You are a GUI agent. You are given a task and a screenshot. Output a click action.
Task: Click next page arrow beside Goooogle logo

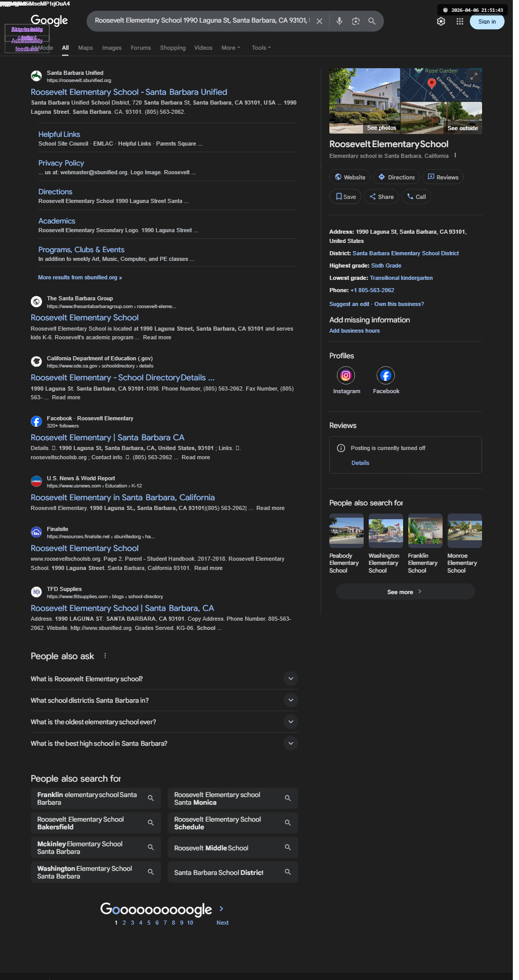pyautogui.click(x=222, y=908)
